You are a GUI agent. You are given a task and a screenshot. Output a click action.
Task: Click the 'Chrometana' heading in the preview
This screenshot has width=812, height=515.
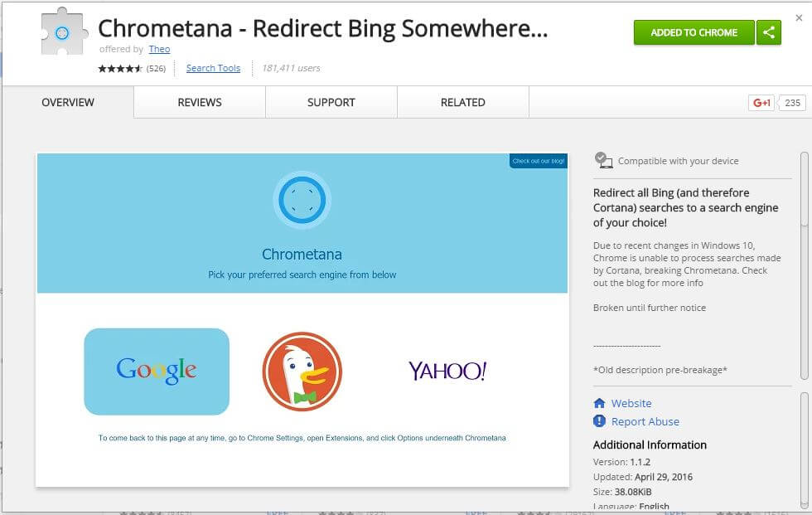302,255
